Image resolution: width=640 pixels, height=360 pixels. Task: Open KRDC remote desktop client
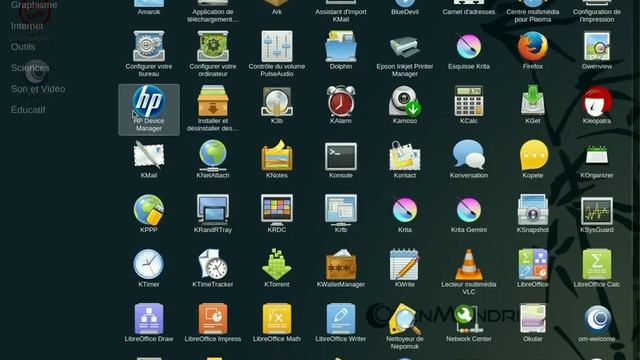point(277,214)
